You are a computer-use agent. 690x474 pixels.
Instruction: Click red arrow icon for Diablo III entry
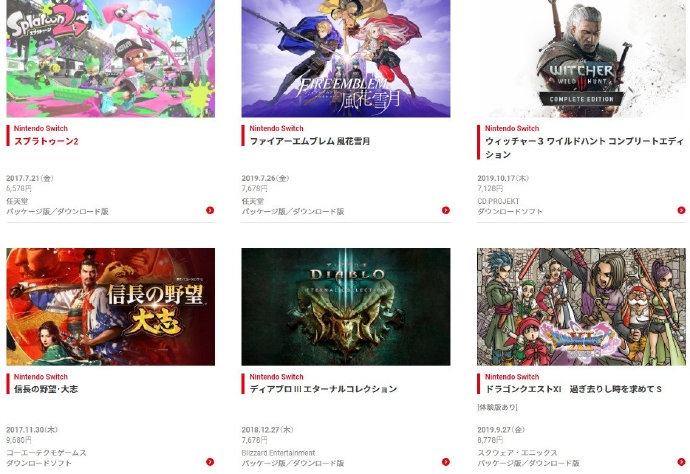tap(446, 462)
